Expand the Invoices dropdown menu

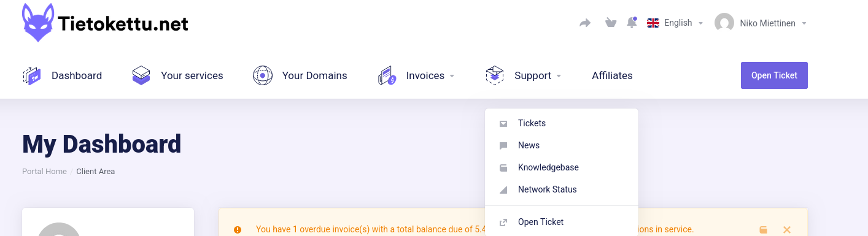tap(430, 76)
